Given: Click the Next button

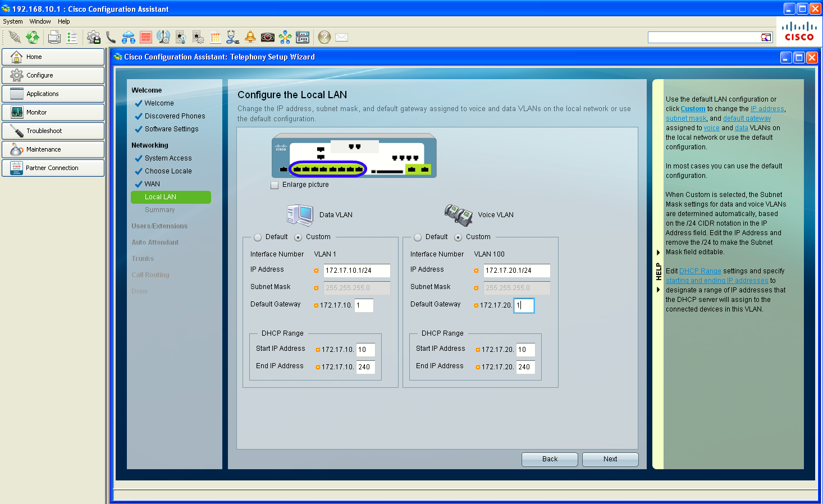Looking at the screenshot, I should click(x=610, y=459).
